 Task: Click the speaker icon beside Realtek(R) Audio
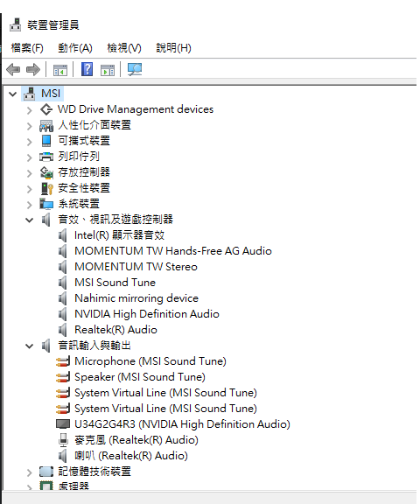click(x=63, y=330)
